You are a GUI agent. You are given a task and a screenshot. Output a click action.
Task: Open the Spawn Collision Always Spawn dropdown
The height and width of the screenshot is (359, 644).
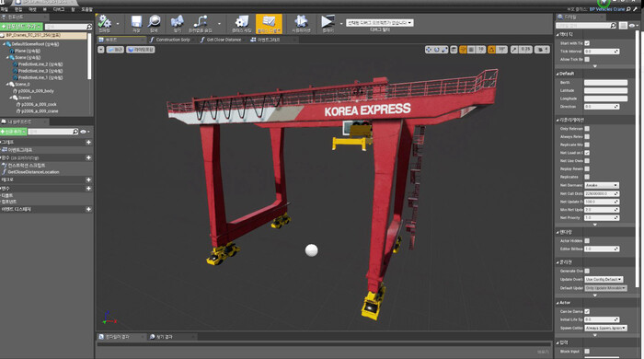point(605,328)
